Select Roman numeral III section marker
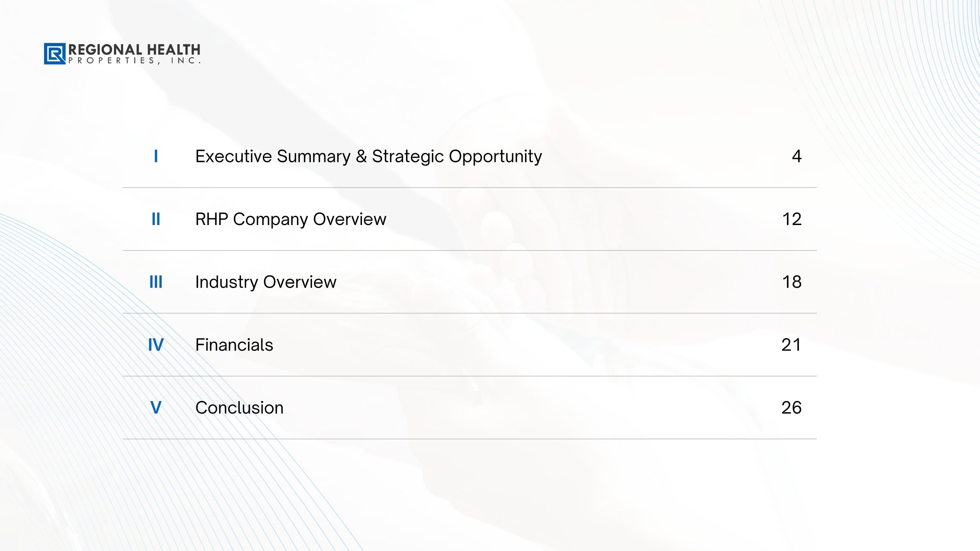The height and width of the screenshot is (551, 980). [155, 282]
